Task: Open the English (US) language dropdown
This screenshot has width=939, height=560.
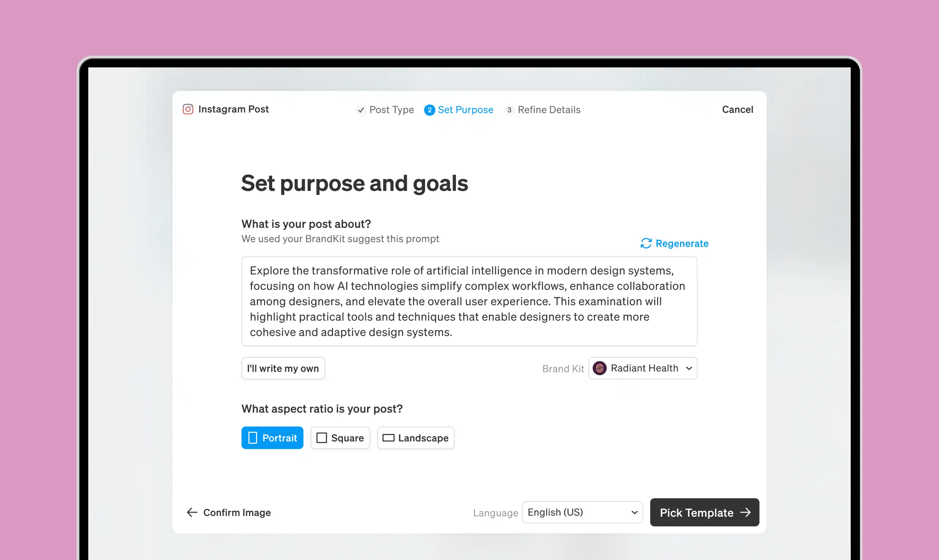Action: tap(582, 512)
